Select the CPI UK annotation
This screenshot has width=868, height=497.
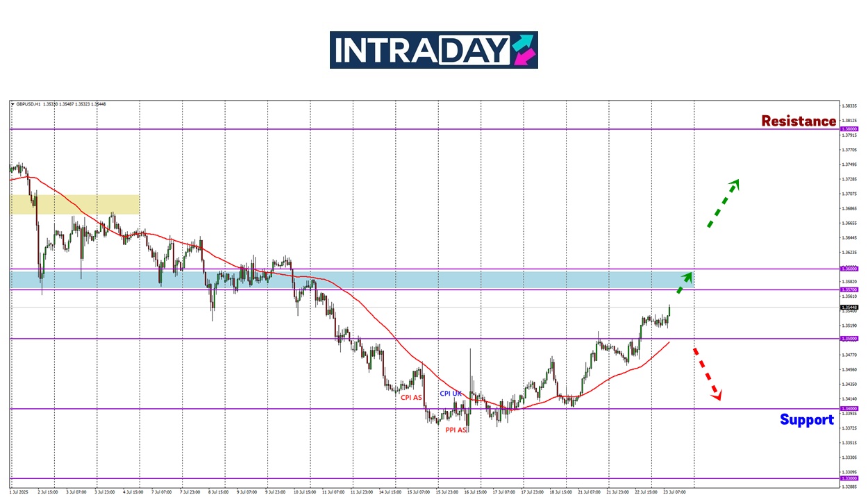(451, 394)
